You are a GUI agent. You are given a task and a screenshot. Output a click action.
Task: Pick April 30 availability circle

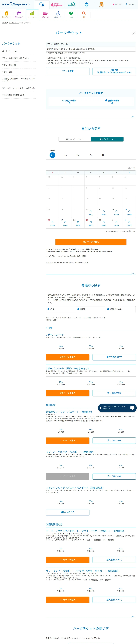tap(104, 222)
